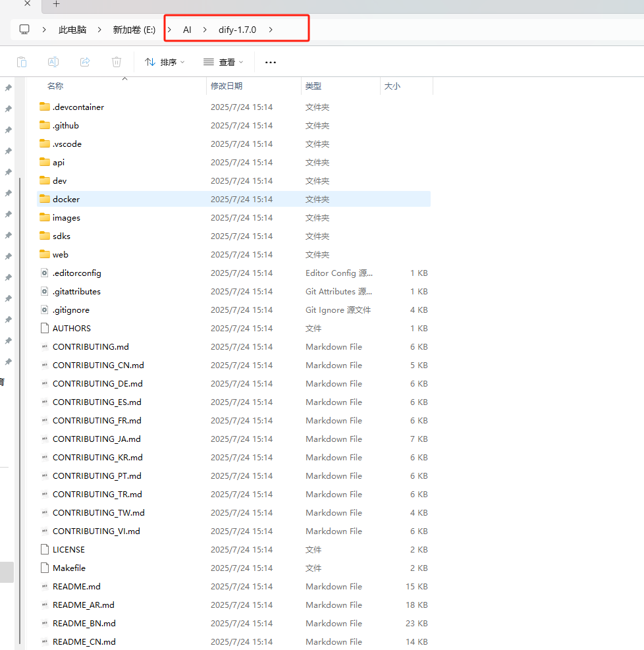Add a new tab with plus button

57,4
